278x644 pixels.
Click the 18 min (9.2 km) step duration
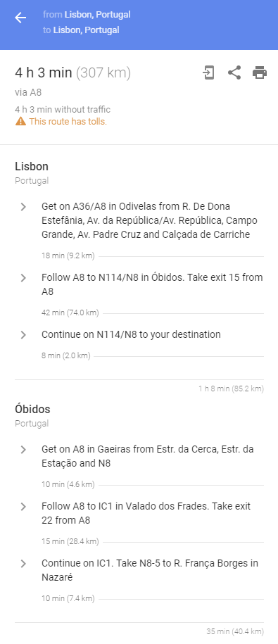click(68, 256)
